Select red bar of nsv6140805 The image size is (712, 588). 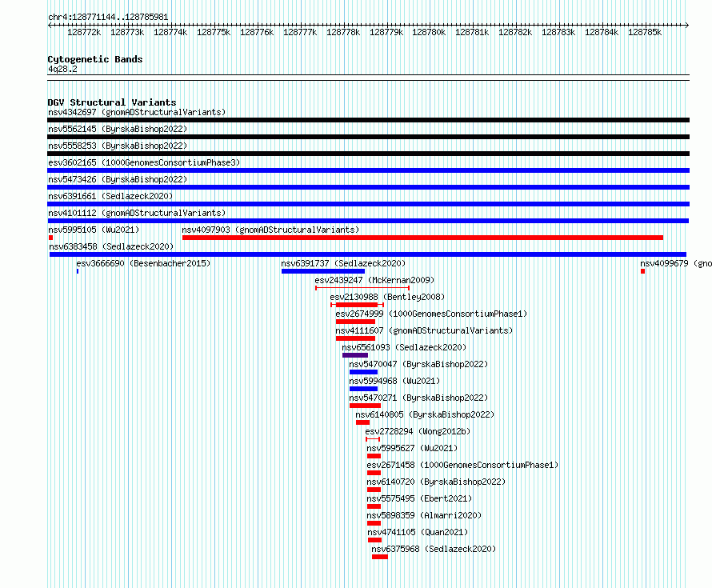coord(363,422)
